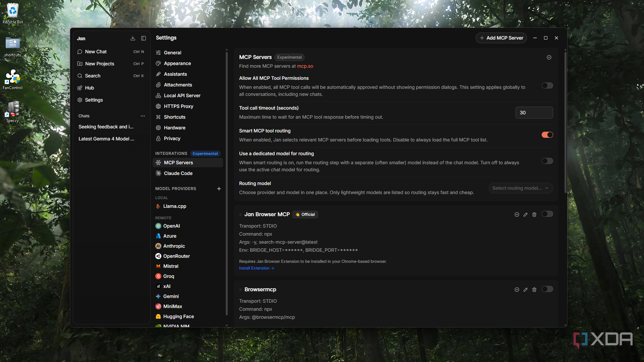The height and width of the screenshot is (362, 644).
Task: Select MCP Servers in Integrations
Action: 188,163
